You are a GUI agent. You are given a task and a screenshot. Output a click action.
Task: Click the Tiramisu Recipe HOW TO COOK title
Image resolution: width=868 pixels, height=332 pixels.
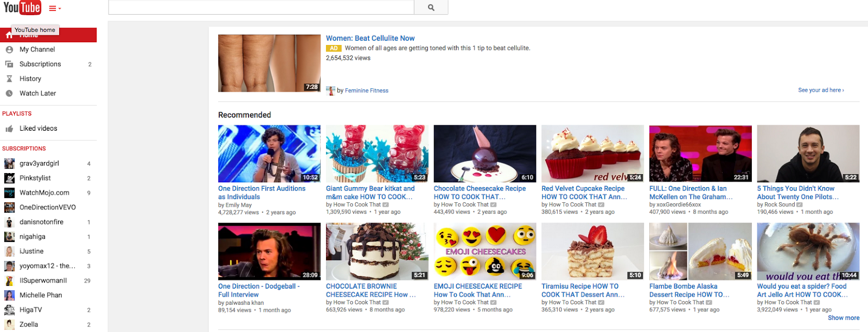tap(583, 290)
